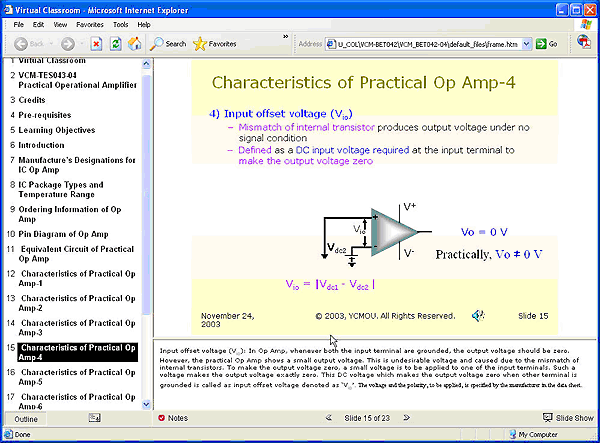
Task: Stop page loading with red X icon
Action: tap(96, 44)
